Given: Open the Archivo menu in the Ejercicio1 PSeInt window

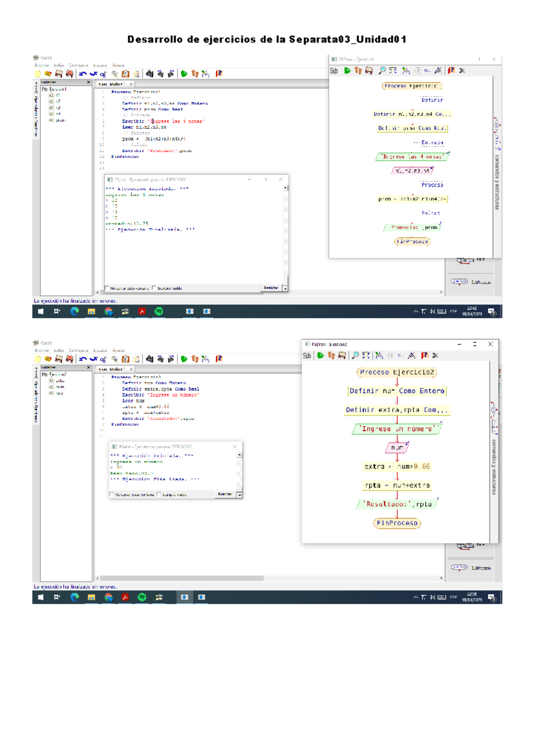Looking at the screenshot, I should tap(41, 65).
